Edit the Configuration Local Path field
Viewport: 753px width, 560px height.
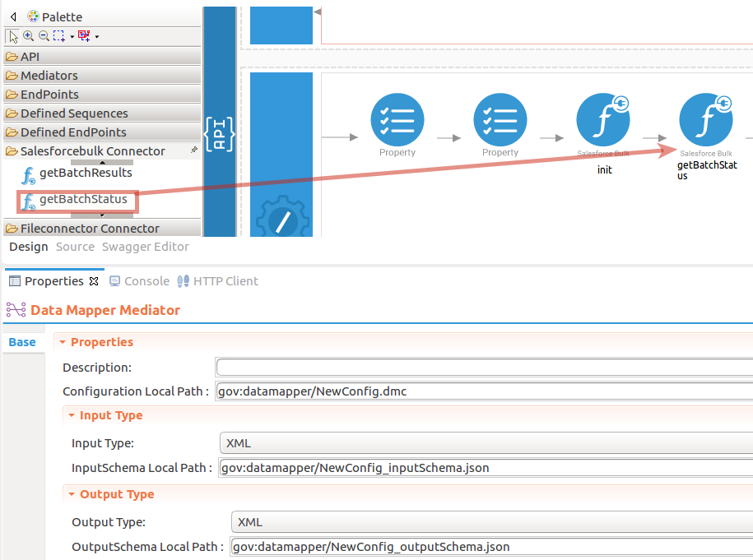pyautogui.click(x=484, y=391)
